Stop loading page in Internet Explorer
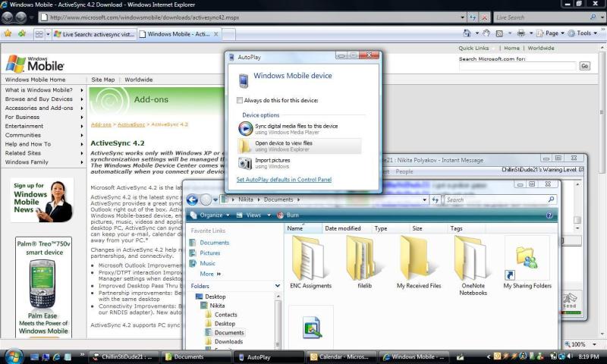The height and width of the screenshot is (364, 607). [x=484, y=17]
